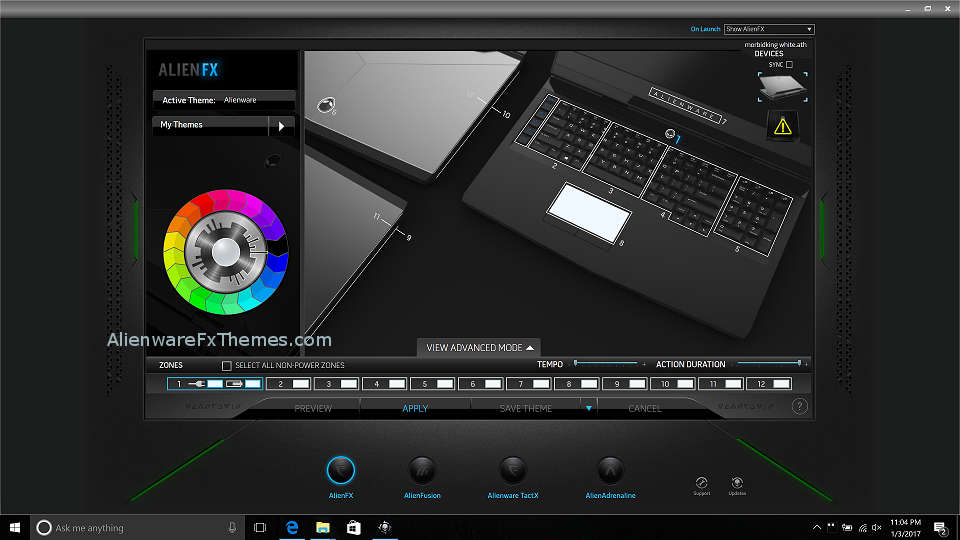Open the Alienware TactX module
Image resolution: width=960 pixels, height=540 pixels.
[512, 470]
